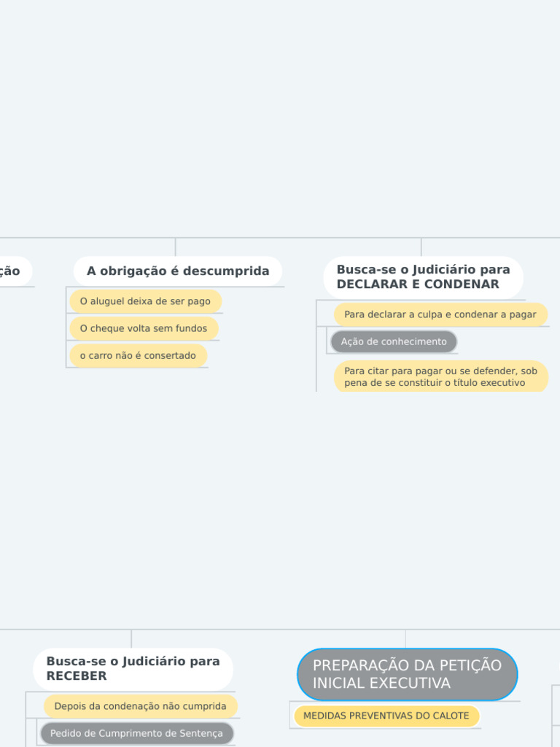Click 'o carro não é consertado' node

click(x=138, y=355)
